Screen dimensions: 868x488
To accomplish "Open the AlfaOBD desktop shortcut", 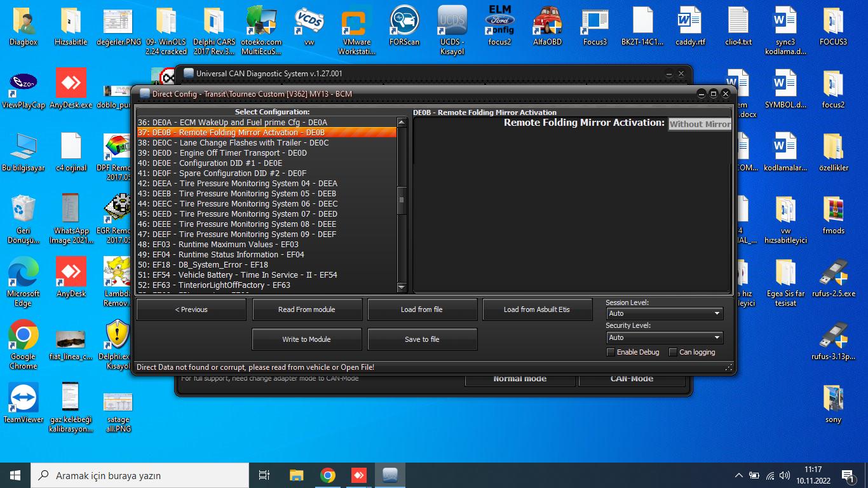I will [547, 24].
